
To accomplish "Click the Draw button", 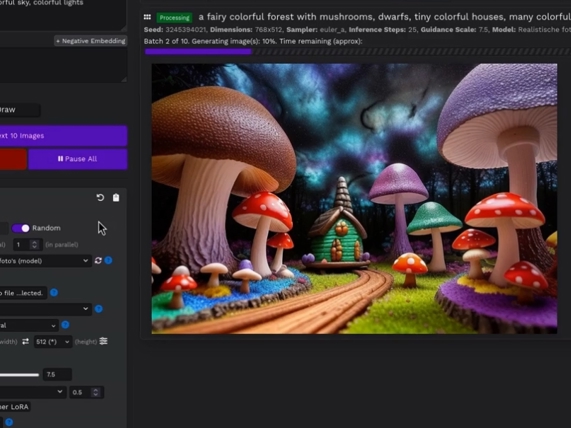I will pos(20,110).
